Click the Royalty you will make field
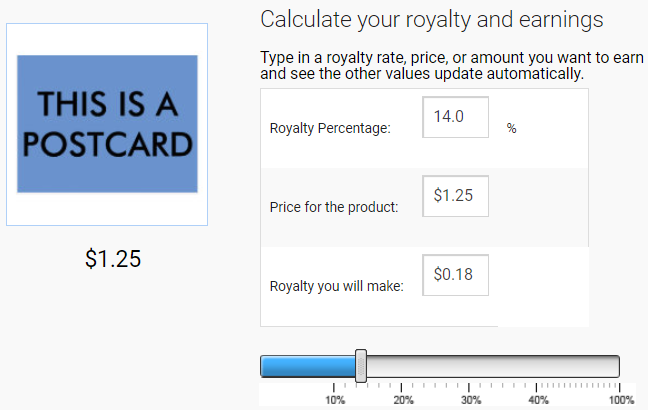Viewport: 648px width, 410px height. tap(455, 275)
